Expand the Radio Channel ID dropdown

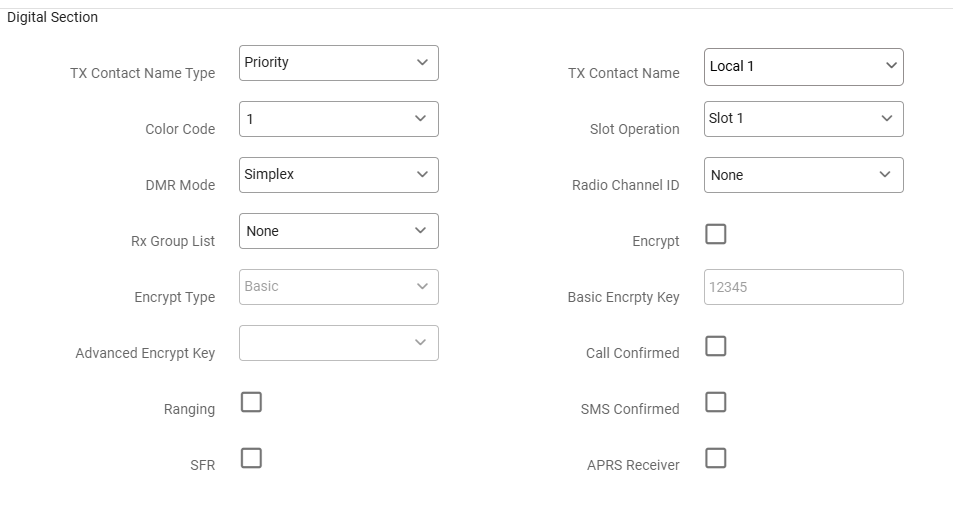pos(803,175)
